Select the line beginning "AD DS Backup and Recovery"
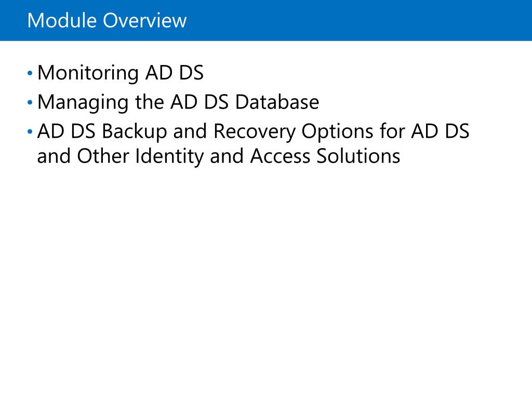 pyautogui.click(x=253, y=131)
